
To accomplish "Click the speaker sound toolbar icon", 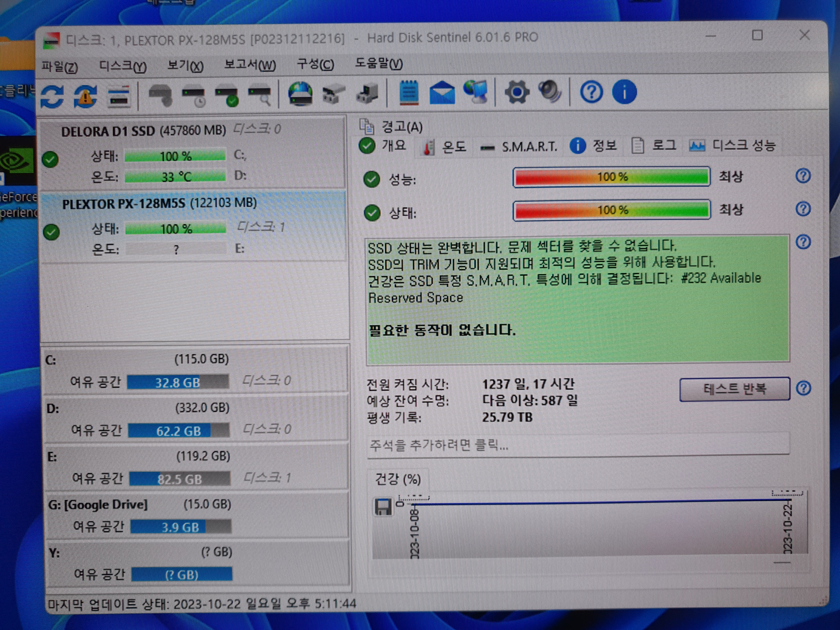I will (x=550, y=91).
